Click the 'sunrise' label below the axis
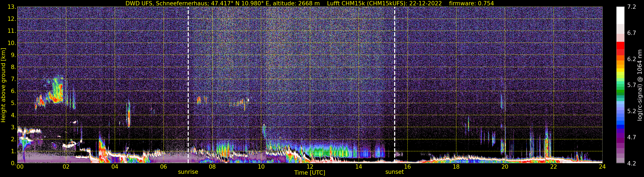 click(x=188, y=172)
